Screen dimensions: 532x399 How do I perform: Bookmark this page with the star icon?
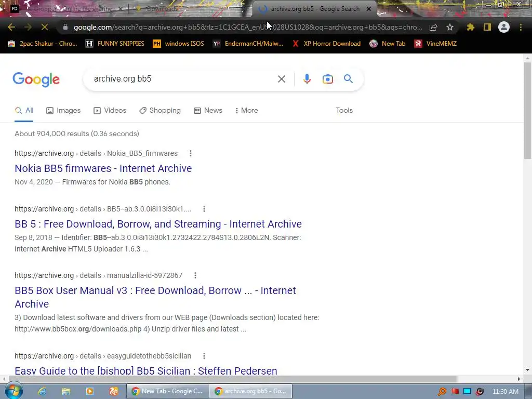click(x=450, y=27)
